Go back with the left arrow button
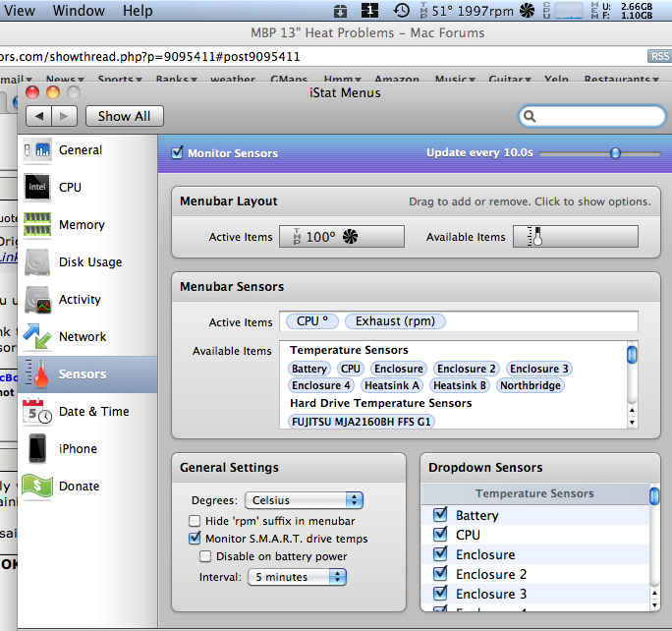672x631 pixels. click(x=39, y=116)
